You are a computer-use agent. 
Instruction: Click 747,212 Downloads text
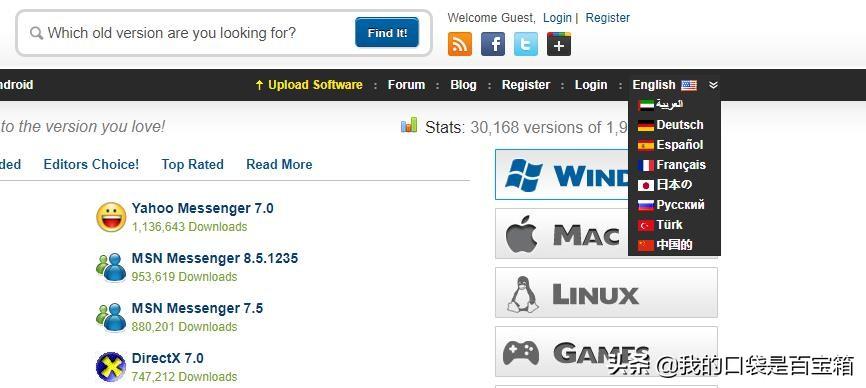pyautogui.click(x=184, y=376)
